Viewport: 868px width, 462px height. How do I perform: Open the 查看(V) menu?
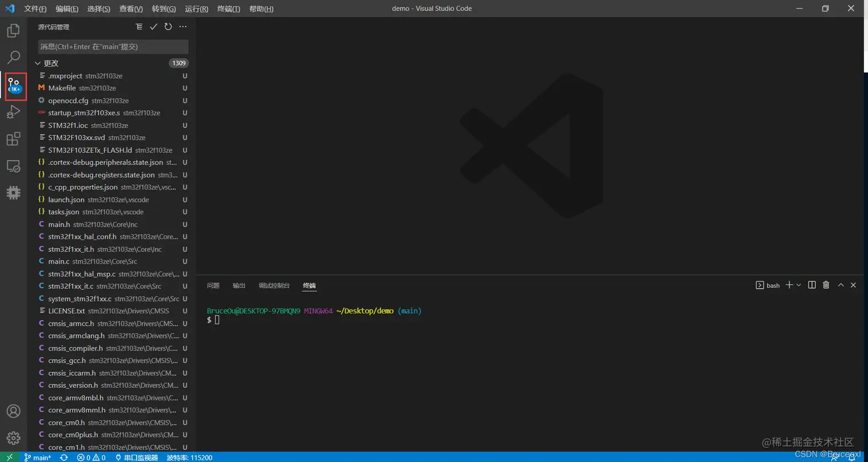pyautogui.click(x=131, y=9)
